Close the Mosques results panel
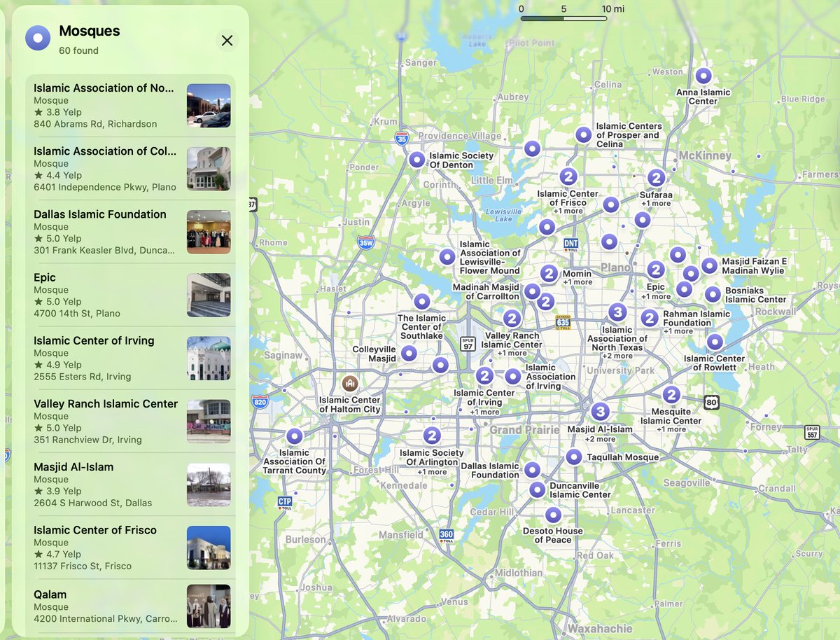This screenshot has height=640, width=840. [x=227, y=41]
